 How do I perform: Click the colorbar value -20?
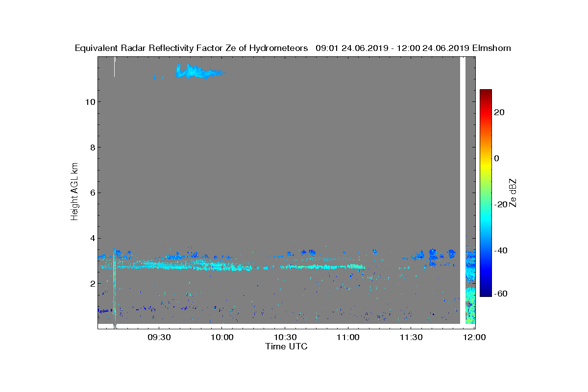click(500, 204)
